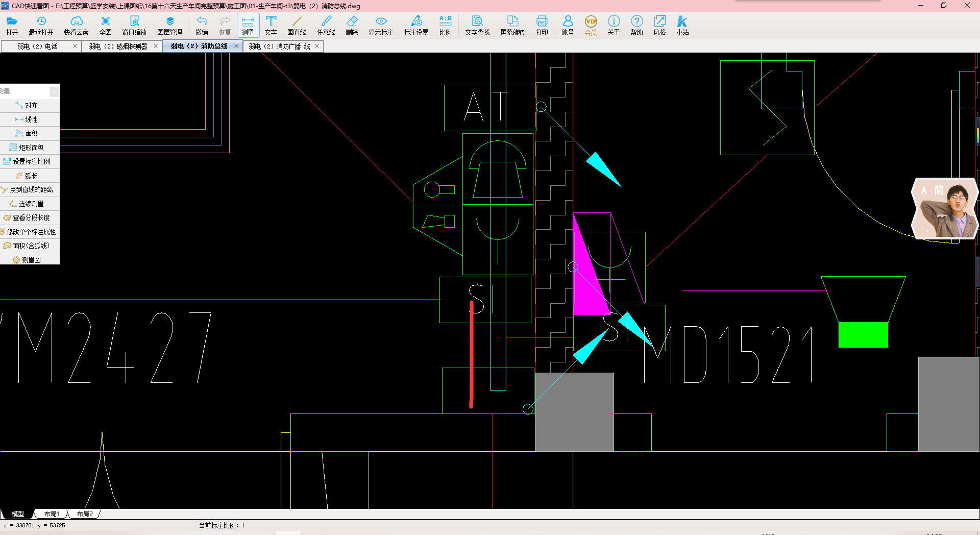The width and height of the screenshot is (980, 535).
Task: Open 帮助 help
Action: click(636, 25)
